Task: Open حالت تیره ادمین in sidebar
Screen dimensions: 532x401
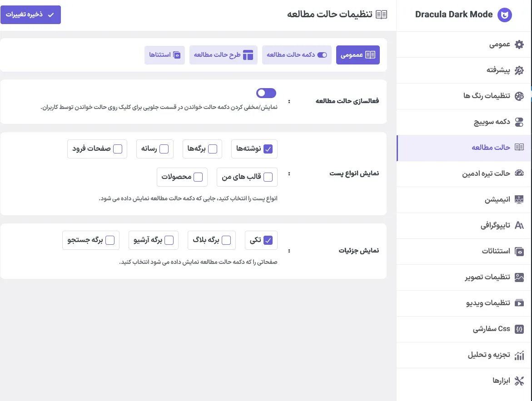Action: point(463,173)
